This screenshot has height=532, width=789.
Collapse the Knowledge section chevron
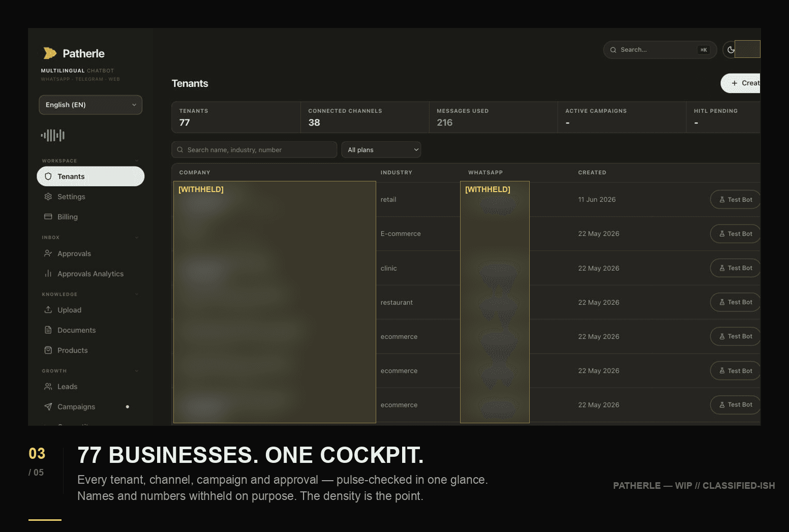(x=136, y=294)
